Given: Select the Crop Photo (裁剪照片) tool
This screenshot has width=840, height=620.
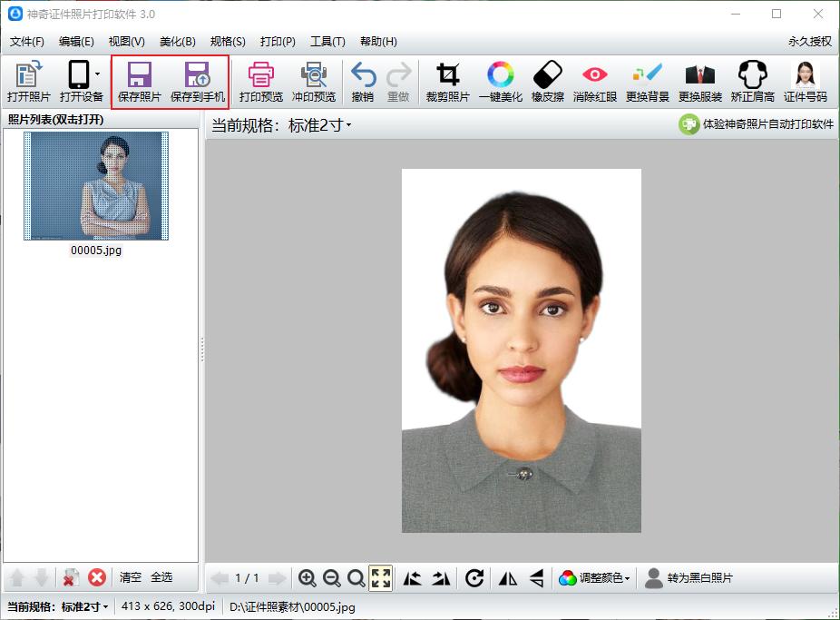Looking at the screenshot, I should pos(447,74).
